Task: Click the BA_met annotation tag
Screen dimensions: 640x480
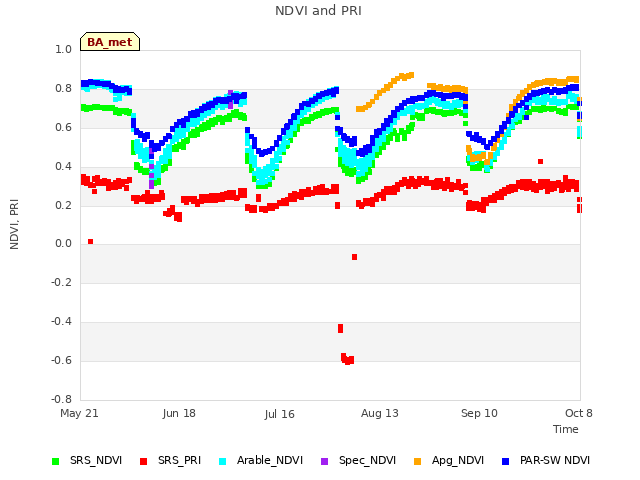Action: [x=110, y=42]
